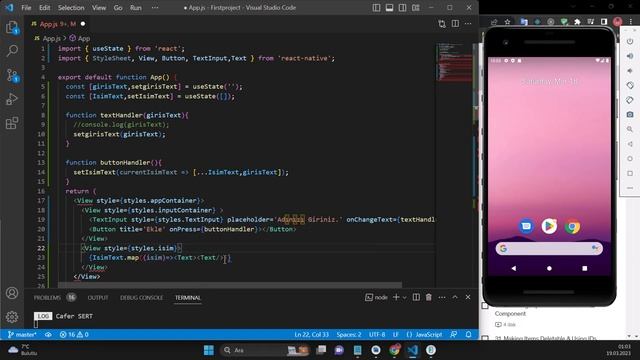Select the App.js editor tab
Viewport: 640px width, 360px height.
tap(58, 24)
